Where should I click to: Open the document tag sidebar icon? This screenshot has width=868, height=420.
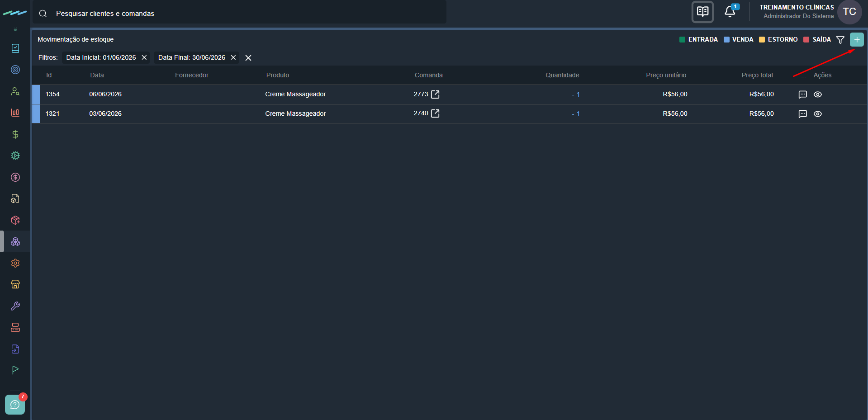click(15, 198)
